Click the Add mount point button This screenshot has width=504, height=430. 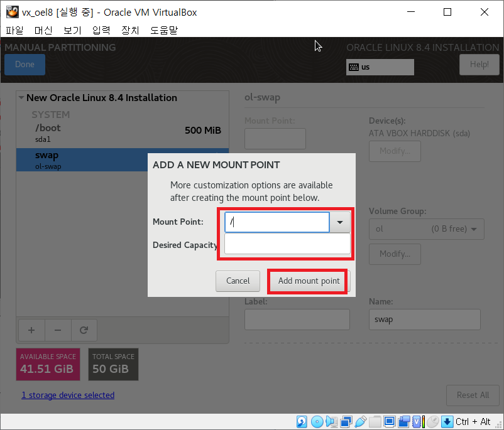[x=309, y=281]
